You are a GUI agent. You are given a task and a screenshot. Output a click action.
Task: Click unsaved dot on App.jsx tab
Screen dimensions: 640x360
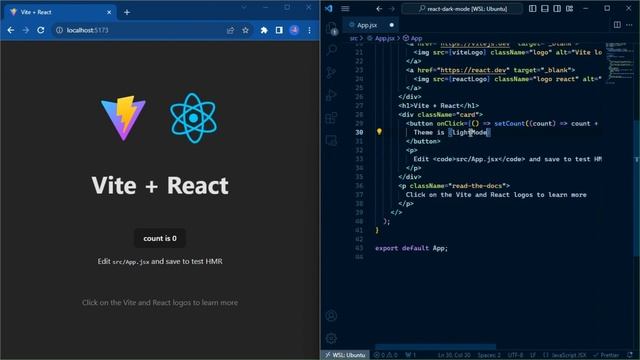[x=391, y=25]
